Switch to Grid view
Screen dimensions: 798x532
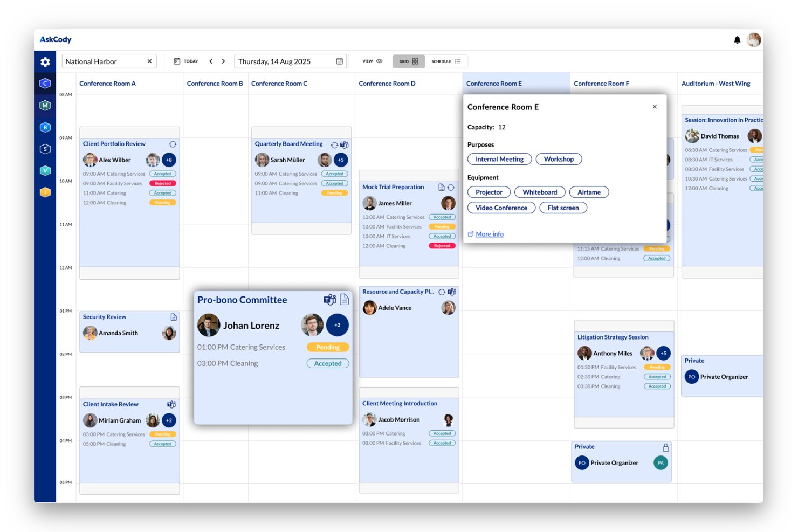coord(409,61)
